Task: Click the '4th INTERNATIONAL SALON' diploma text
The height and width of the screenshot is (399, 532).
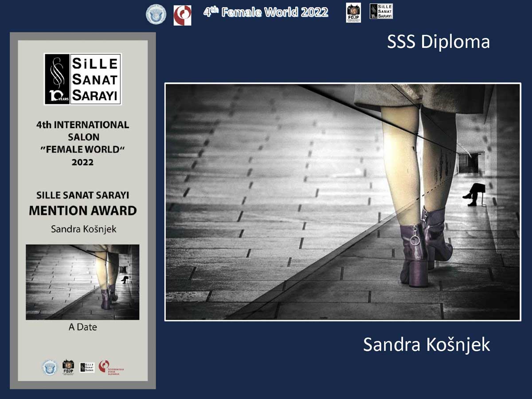Action: (83, 131)
